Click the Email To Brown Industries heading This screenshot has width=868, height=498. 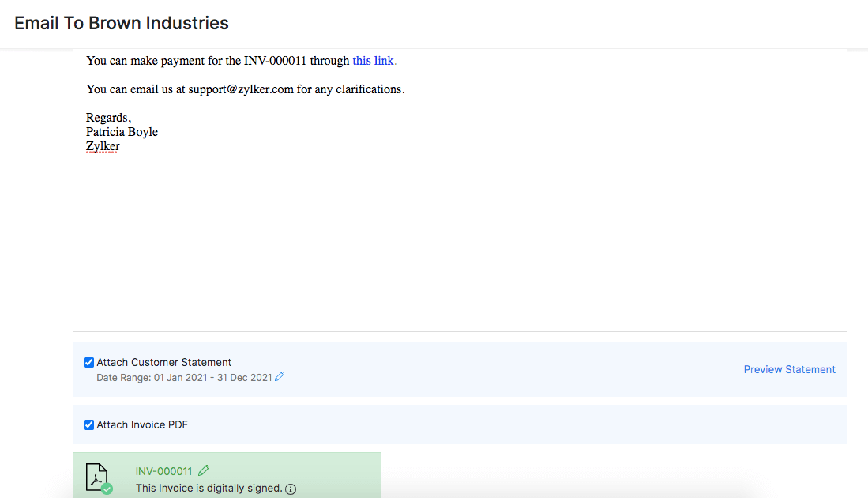pos(122,23)
